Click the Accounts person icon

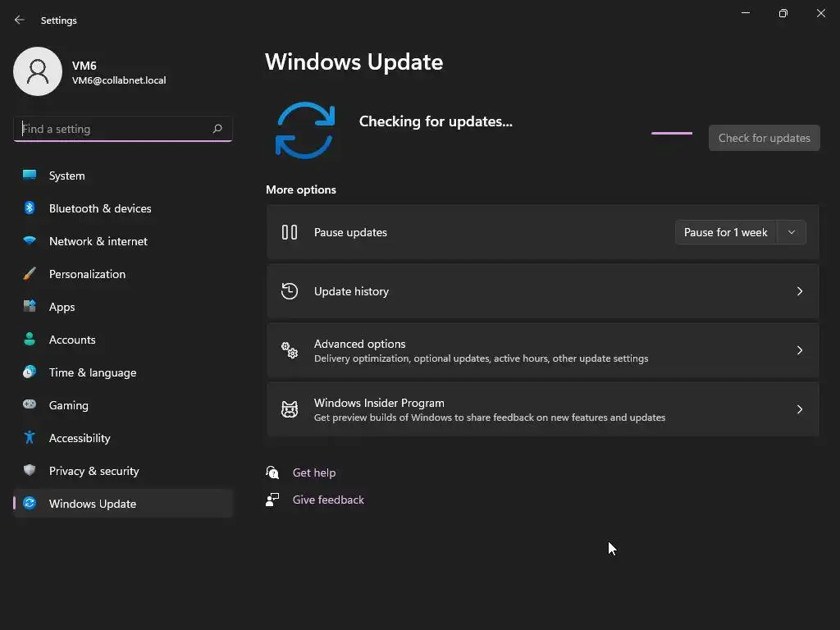pos(30,339)
